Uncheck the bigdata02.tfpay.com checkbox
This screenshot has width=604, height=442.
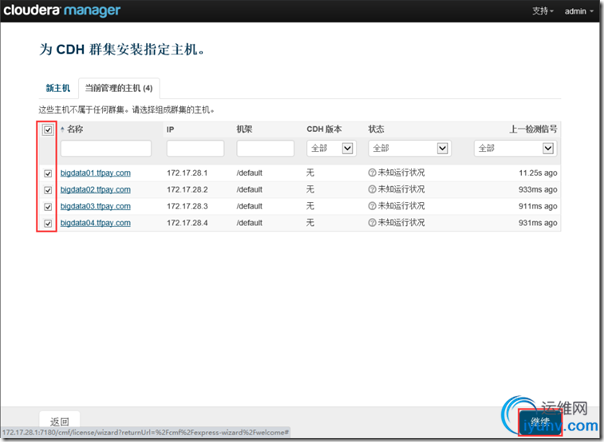click(x=48, y=190)
